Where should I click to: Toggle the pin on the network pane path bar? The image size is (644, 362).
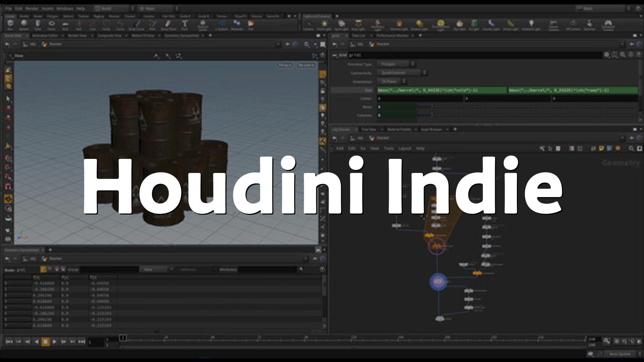632,138
